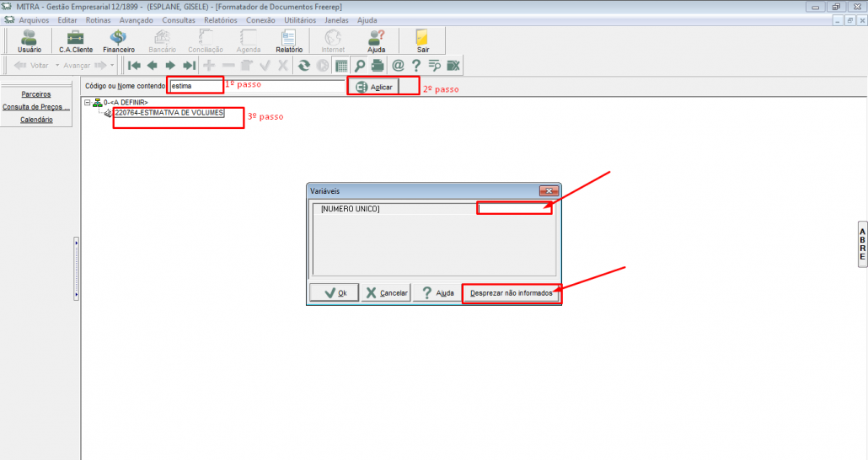This screenshot has height=460, width=868.
Task: Expand the ABRE side panel tab
Action: pyautogui.click(x=862, y=243)
